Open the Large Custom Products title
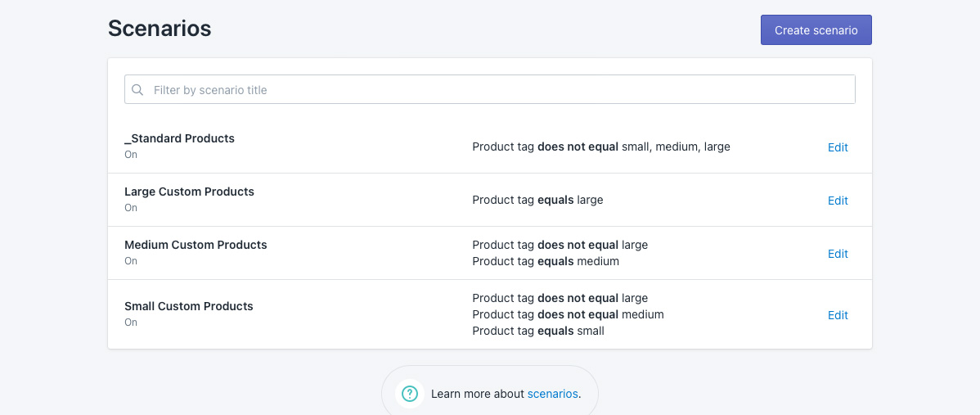 pos(189,192)
